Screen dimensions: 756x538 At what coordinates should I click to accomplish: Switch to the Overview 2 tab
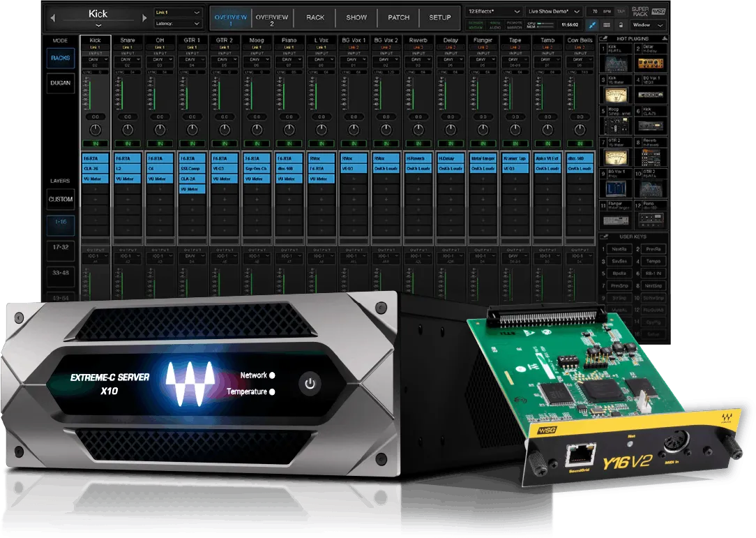pos(272,20)
